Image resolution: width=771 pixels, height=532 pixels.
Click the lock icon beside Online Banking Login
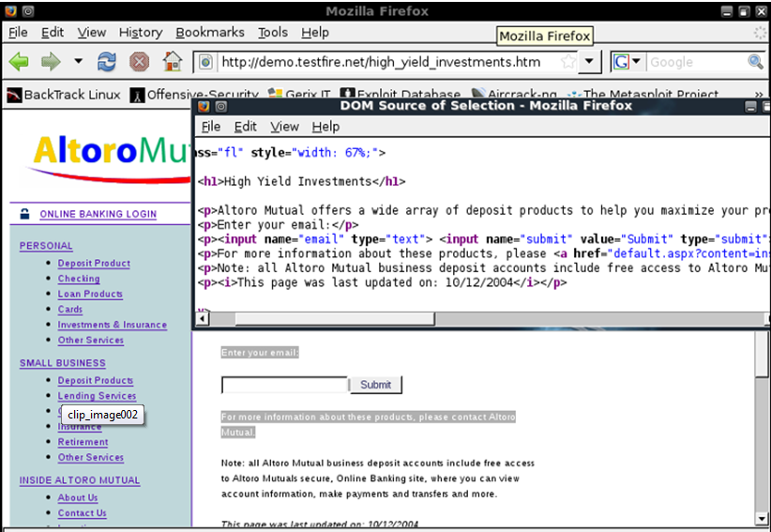click(24, 213)
